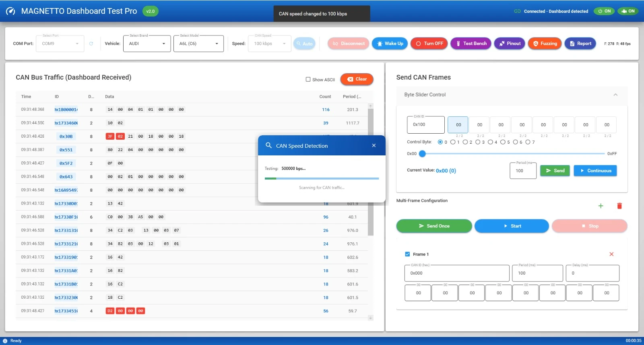Click the byte value slider handle
This screenshot has height=345, width=644.
click(x=422, y=153)
